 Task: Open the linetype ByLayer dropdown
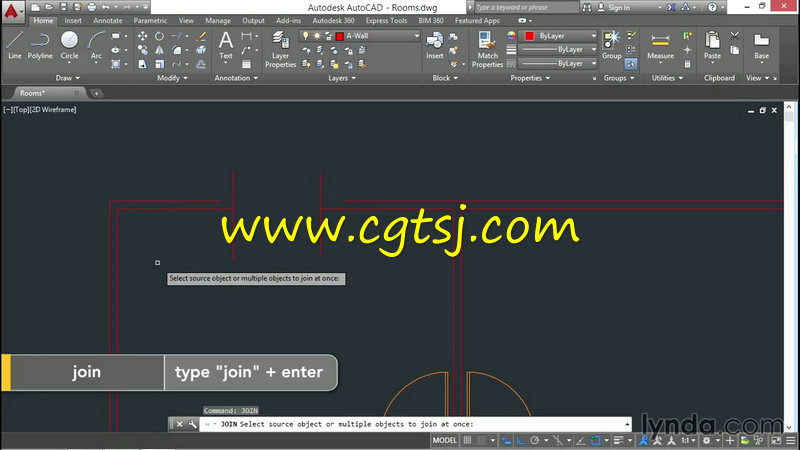[x=593, y=63]
